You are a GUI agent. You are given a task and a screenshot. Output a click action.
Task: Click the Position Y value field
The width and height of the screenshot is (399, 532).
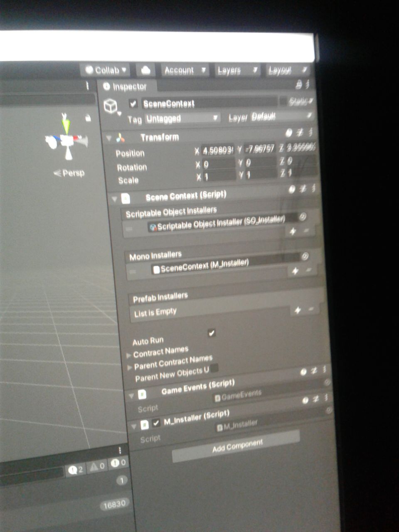point(260,148)
